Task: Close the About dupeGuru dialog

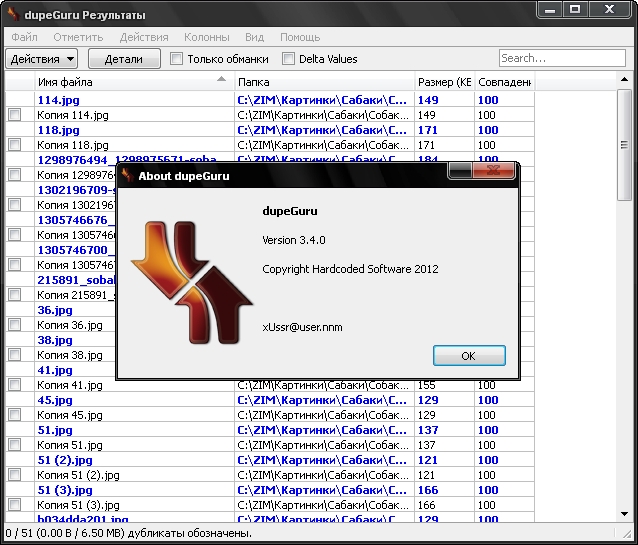Action: point(494,170)
